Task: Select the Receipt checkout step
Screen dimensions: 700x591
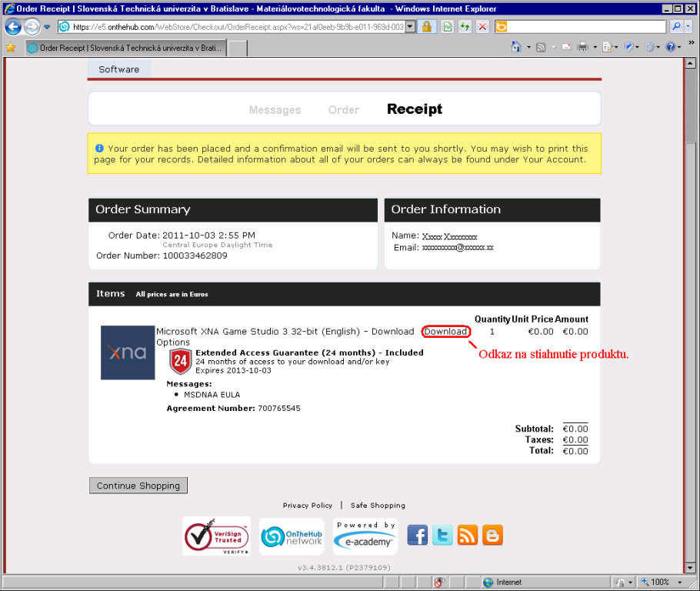Action: 415,109
